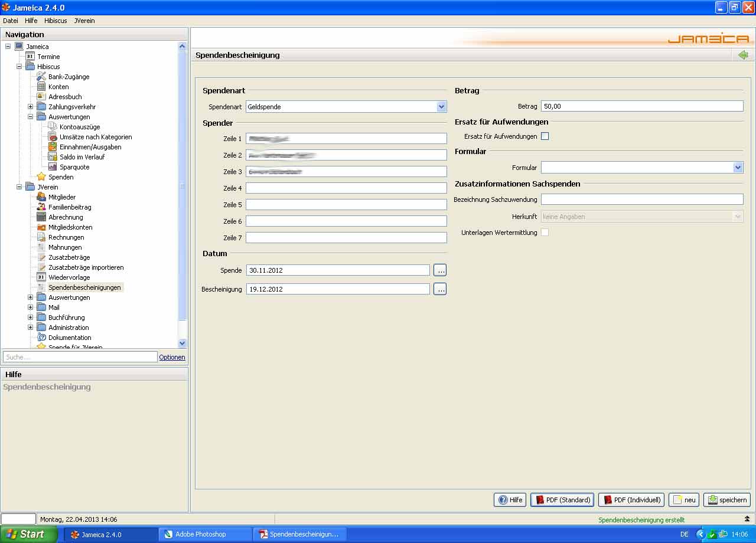Click the Windows Start button
The width and height of the screenshot is (756, 543).
(29, 534)
